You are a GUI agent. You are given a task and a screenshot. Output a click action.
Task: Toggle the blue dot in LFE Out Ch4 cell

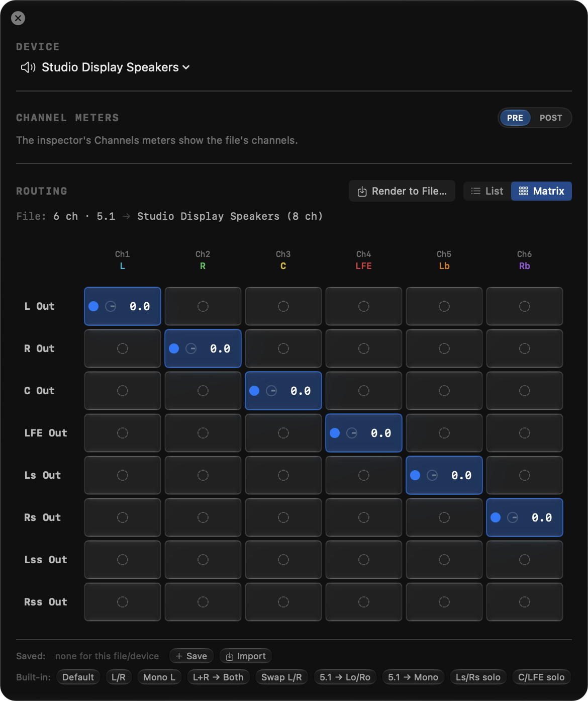pyautogui.click(x=335, y=433)
